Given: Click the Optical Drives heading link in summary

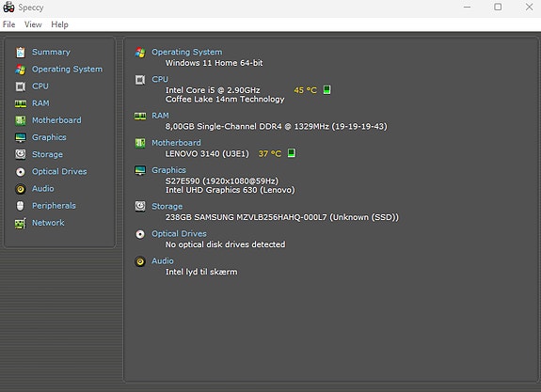Looking at the screenshot, I should [x=179, y=234].
